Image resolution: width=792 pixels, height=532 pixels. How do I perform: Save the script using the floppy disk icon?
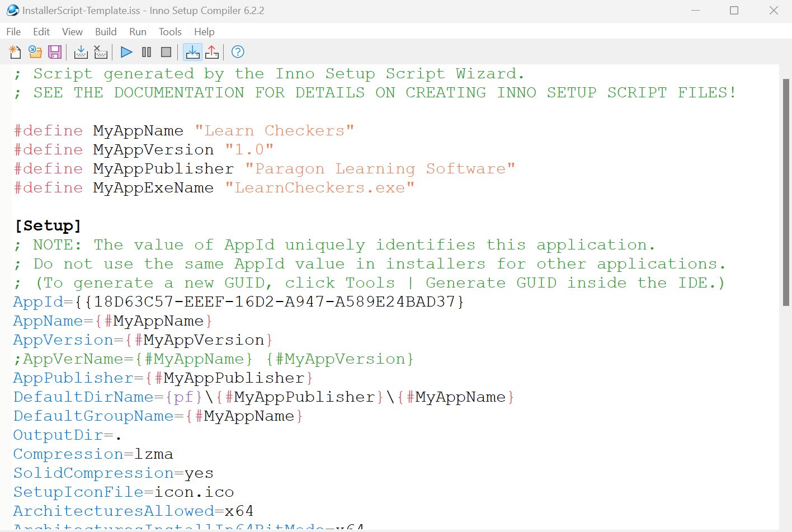(x=55, y=52)
